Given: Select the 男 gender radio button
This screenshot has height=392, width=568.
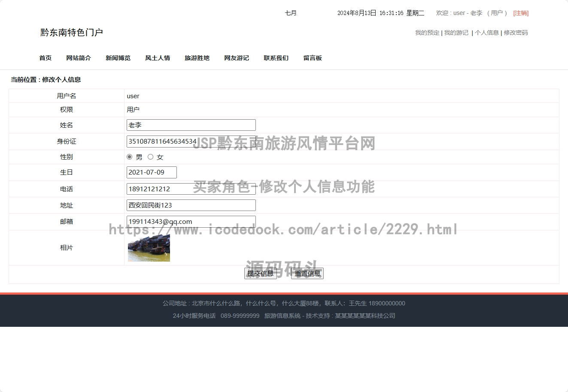Looking at the screenshot, I should coord(130,157).
